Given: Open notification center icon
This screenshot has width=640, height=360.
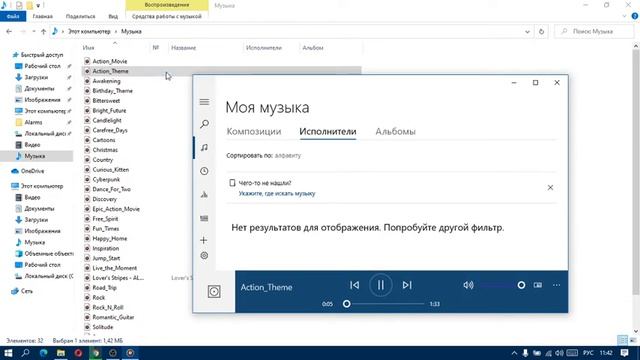Looking at the screenshot, I should click(624, 353).
